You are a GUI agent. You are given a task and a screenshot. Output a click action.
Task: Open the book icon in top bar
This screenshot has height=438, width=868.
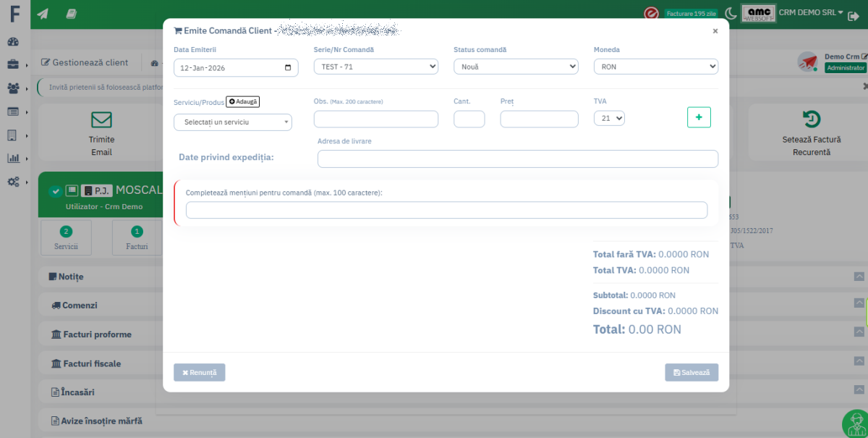71,14
